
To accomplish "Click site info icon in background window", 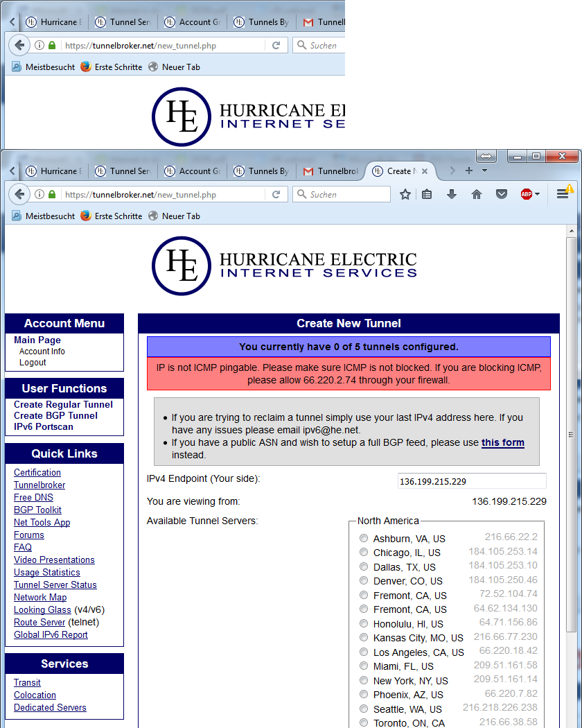I will [39, 45].
